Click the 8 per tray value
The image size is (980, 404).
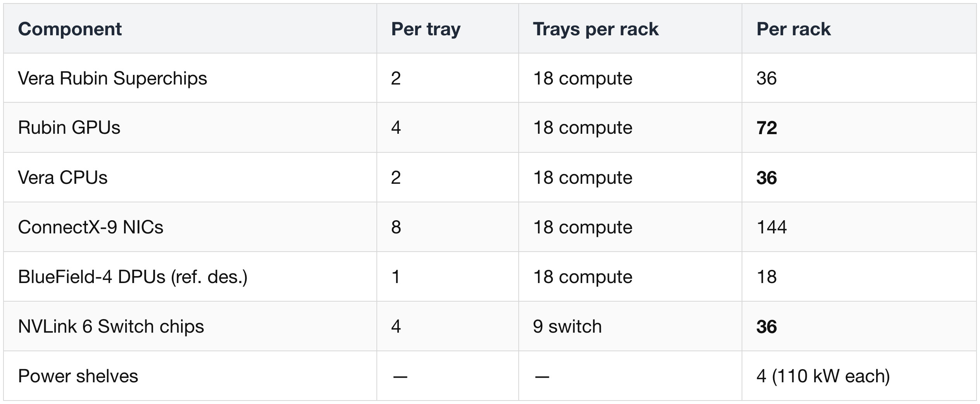(396, 227)
